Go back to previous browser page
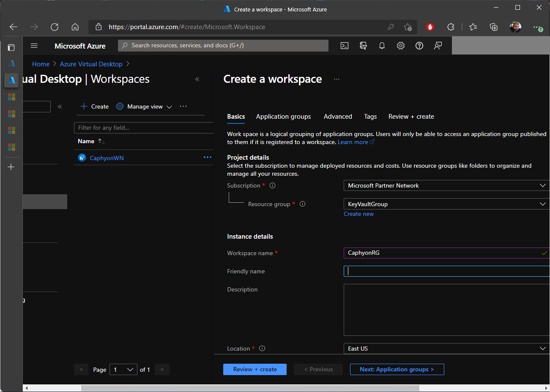The width and height of the screenshot is (550, 392). point(14,27)
